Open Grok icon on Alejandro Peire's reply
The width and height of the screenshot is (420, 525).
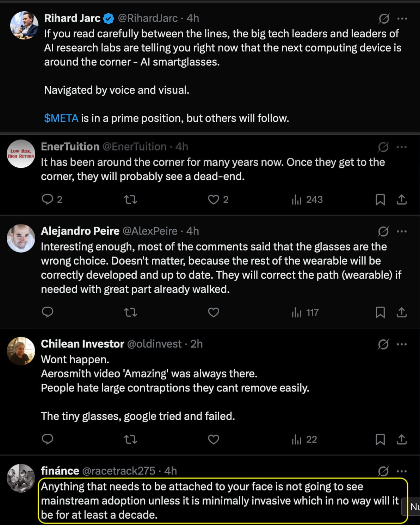pos(383,231)
